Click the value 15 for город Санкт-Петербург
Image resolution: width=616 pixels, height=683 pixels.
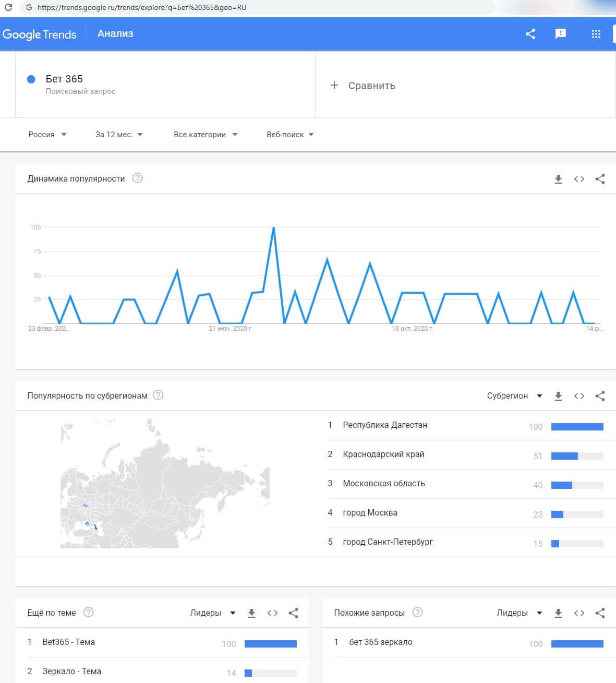pos(538,544)
